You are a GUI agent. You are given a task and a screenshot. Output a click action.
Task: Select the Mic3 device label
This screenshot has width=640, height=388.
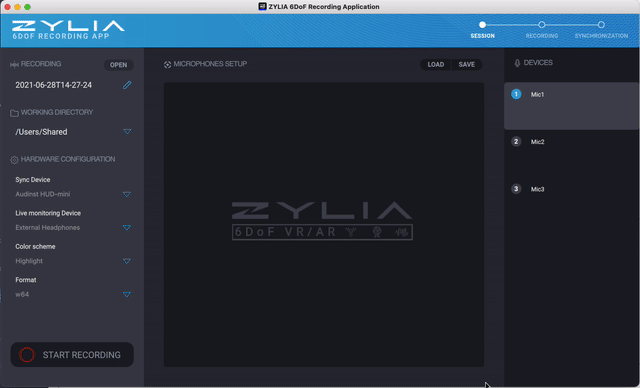click(538, 189)
